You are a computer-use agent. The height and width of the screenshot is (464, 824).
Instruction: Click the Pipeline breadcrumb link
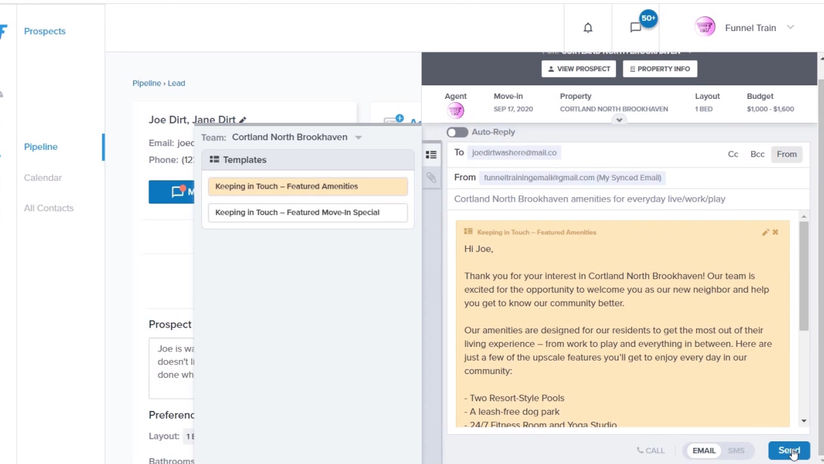(x=147, y=83)
